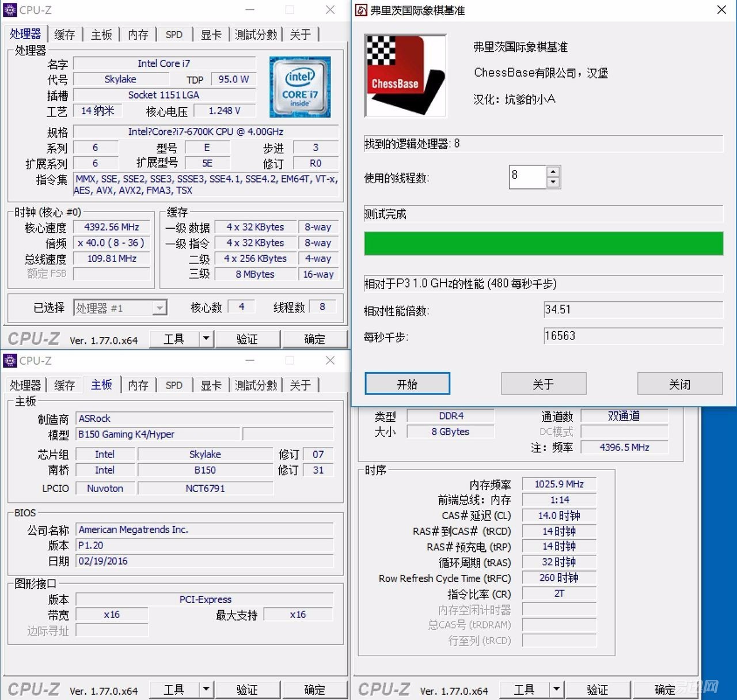
Task: Go to 显卡 tab in the mainboard CPU-Z window
Action: pyautogui.click(x=211, y=385)
